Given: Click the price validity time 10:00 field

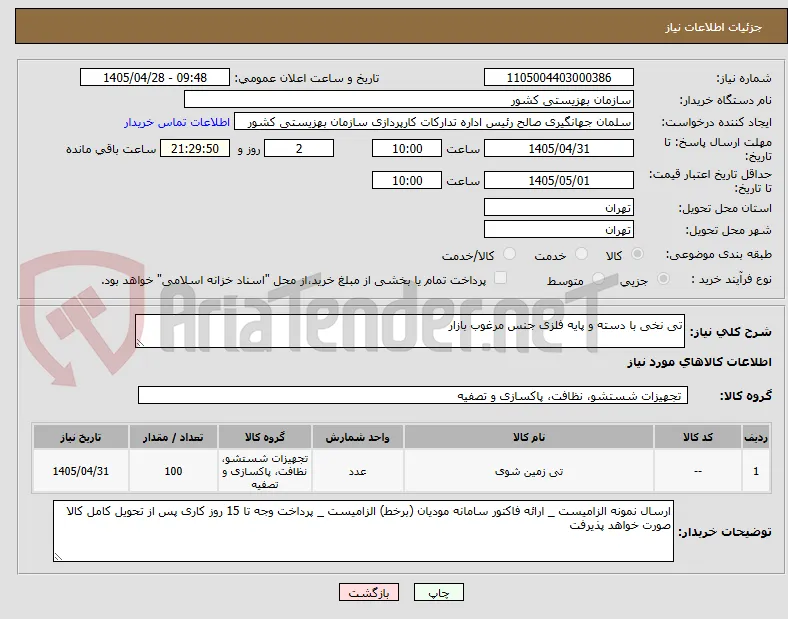Looking at the screenshot, I should click(407, 180).
